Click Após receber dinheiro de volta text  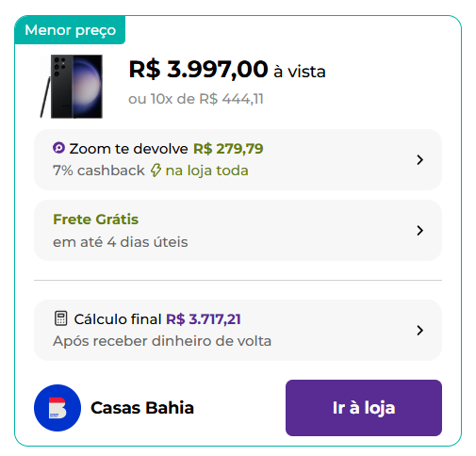[162, 341]
